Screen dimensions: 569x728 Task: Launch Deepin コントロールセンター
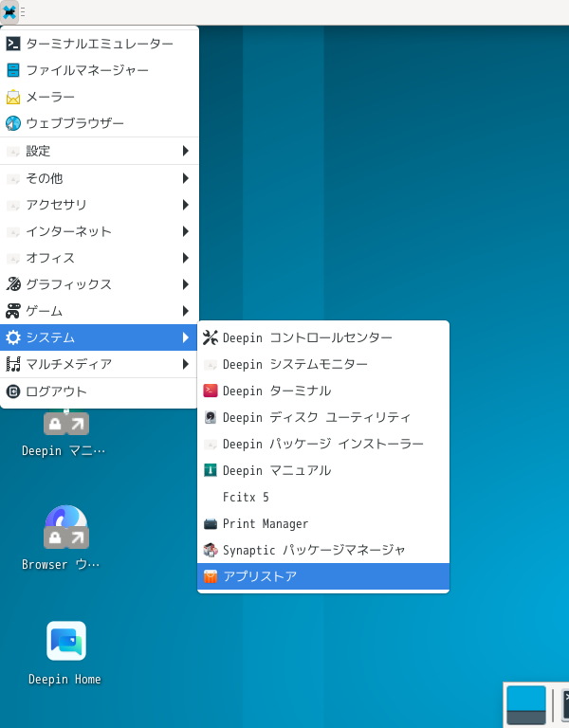point(323,337)
